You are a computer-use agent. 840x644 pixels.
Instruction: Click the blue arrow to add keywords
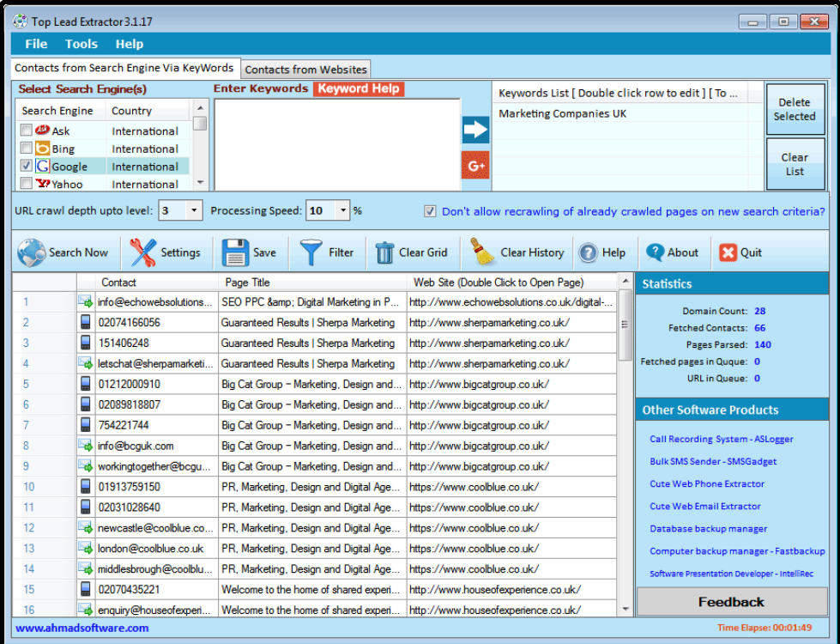point(474,130)
